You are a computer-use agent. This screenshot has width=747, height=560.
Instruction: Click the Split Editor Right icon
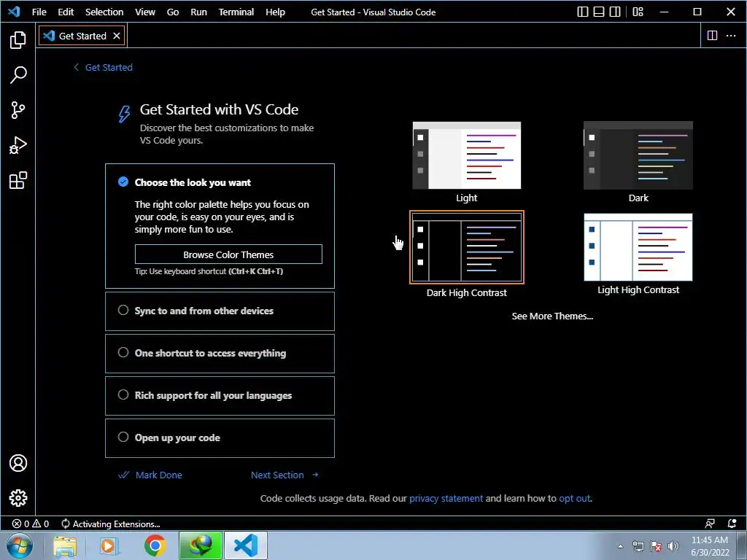pyautogui.click(x=712, y=35)
